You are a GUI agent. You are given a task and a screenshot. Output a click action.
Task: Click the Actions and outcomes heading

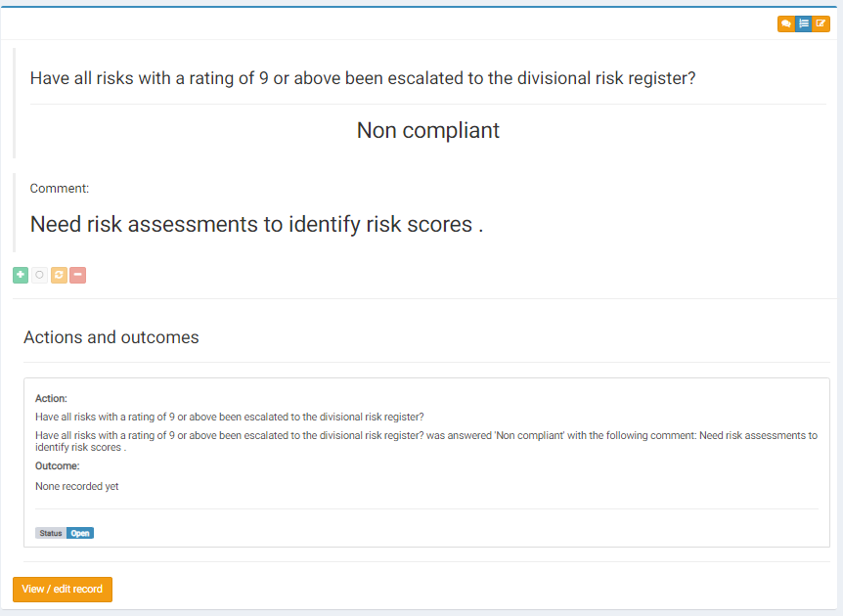point(111,337)
